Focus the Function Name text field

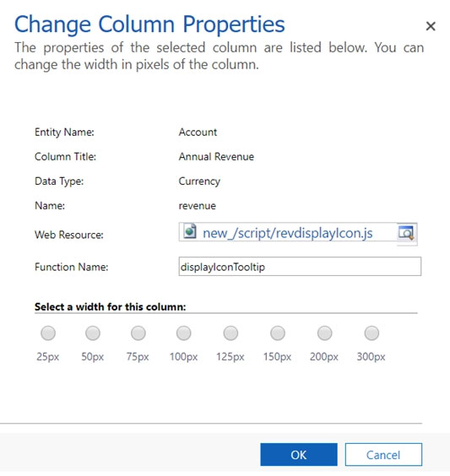(300, 267)
